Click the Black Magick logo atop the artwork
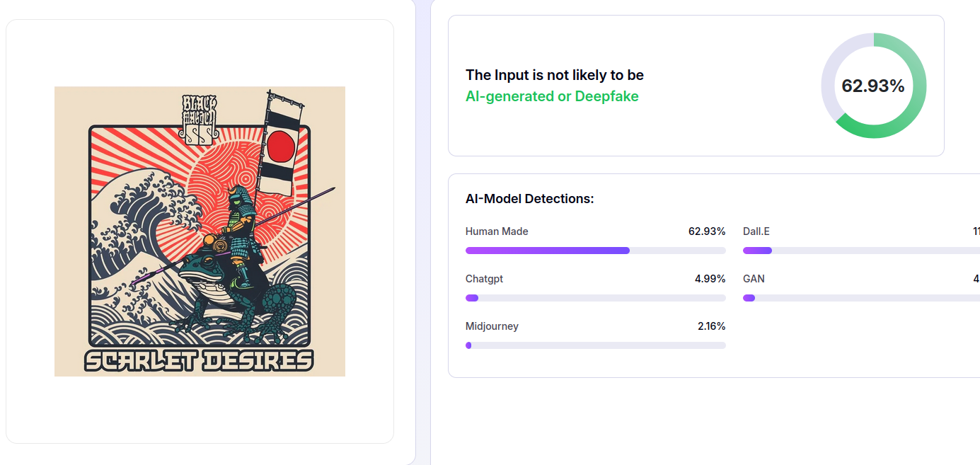The image size is (980, 465). (x=199, y=120)
